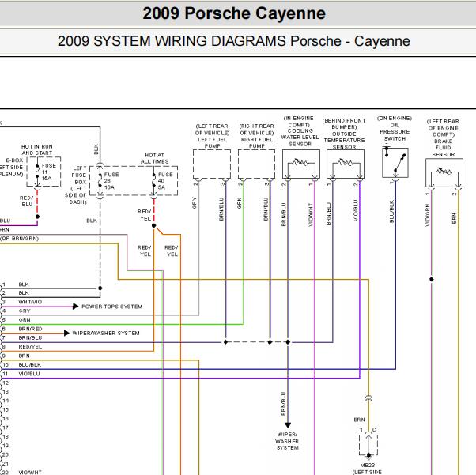Viewport: 476px width, 475px height.
Task: Select the "GRY" label at pin 4
Action: coord(25,311)
